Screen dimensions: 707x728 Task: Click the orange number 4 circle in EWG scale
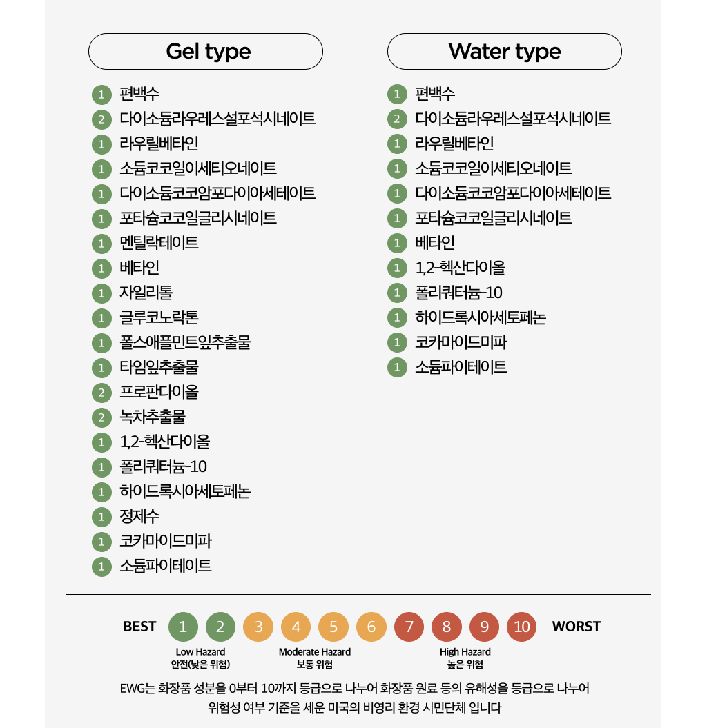296,627
